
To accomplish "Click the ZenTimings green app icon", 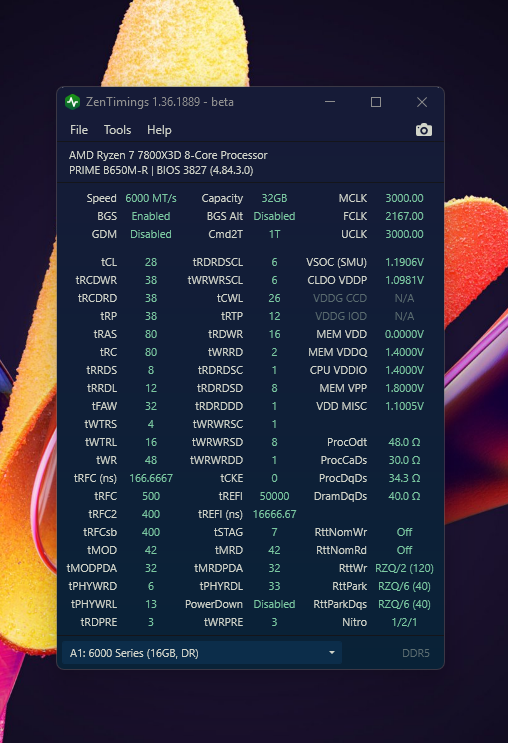I will pos(73,102).
